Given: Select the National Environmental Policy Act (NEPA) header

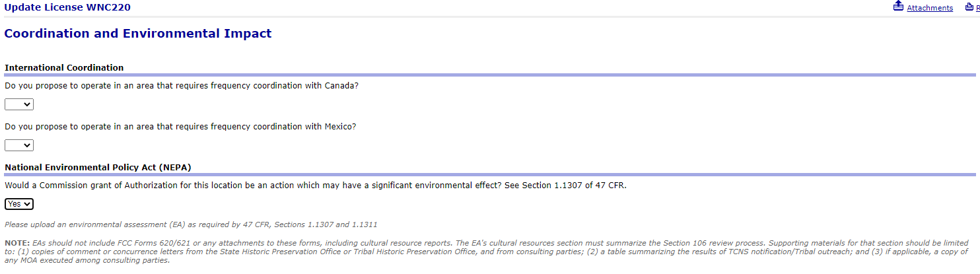Looking at the screenshot, I should click(x=98, y=167).
